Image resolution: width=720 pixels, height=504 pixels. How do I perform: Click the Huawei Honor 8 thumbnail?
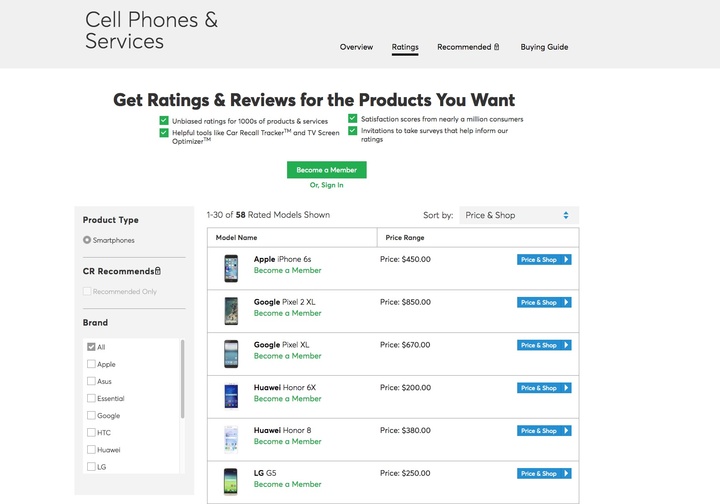(x=231, y=439)
